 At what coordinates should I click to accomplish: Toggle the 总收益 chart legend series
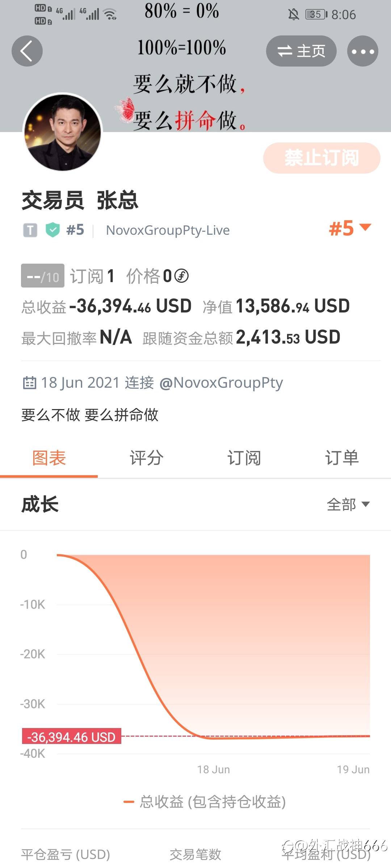(205, 802)
